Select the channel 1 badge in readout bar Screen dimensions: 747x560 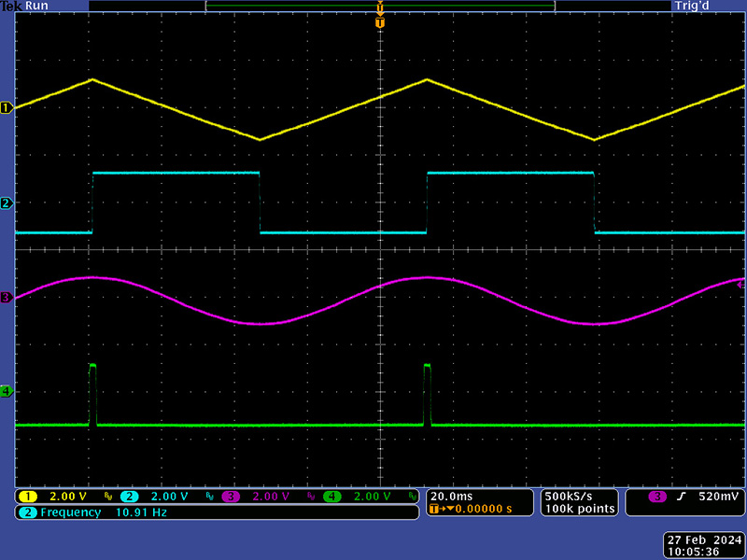click(28, 497)
